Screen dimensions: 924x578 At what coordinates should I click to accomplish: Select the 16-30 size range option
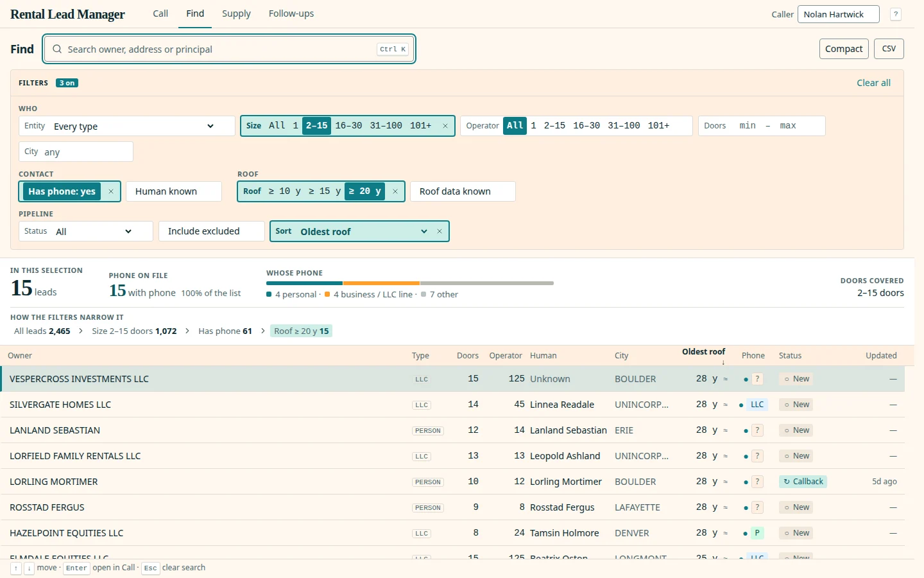coord(348,126)
